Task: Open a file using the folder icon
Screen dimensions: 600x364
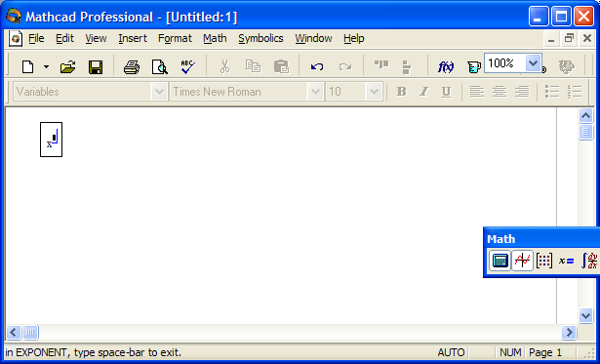Action: point(67,67)
